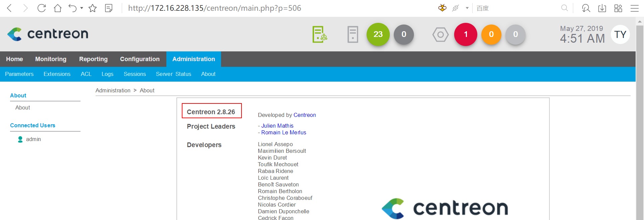Open the hosts server icon
This screenshot has height=220, width=644.
353,34
